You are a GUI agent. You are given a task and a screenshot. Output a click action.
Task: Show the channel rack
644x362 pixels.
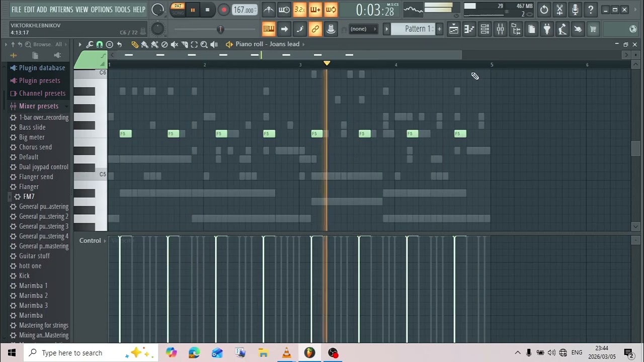[x=485, y=29]
